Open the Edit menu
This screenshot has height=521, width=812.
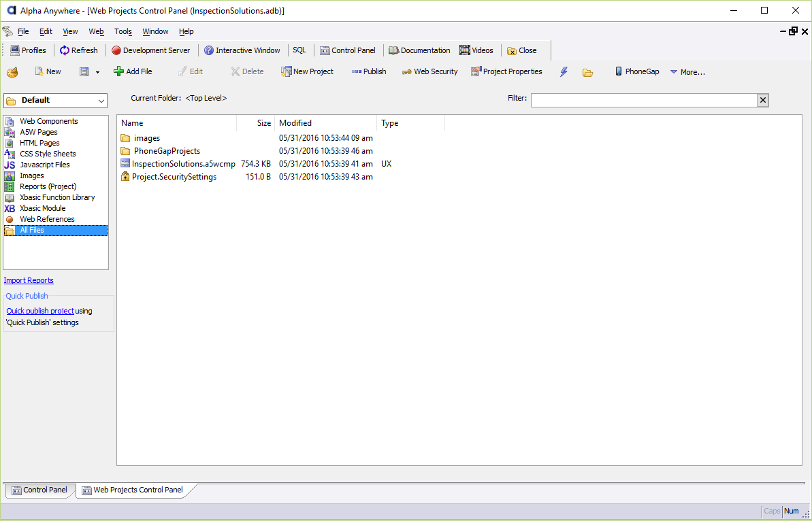pos(46,31)
